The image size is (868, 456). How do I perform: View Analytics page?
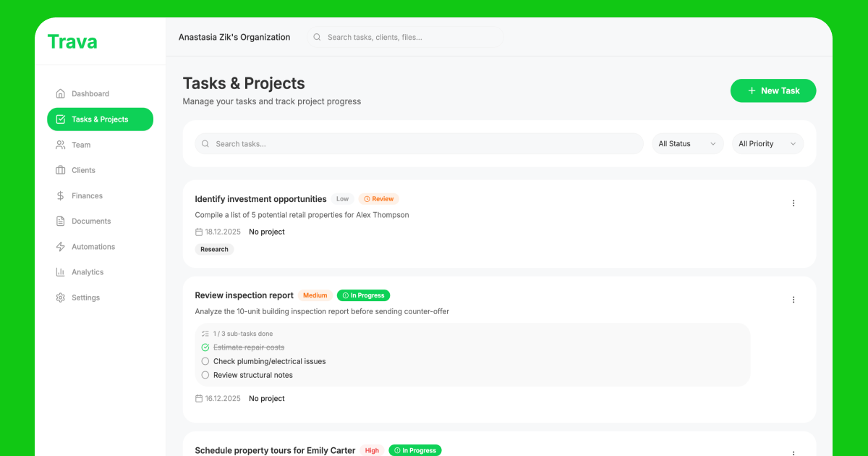click(100, 272)
